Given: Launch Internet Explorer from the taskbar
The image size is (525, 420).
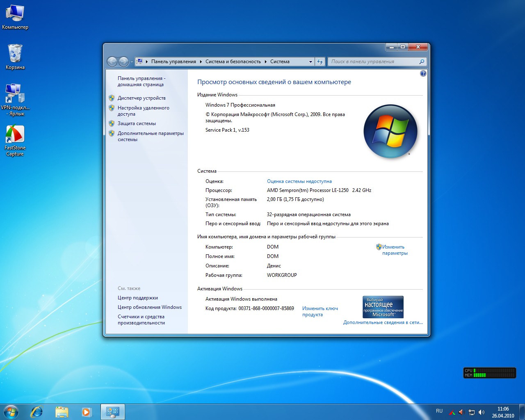Looking at the screenshot, I should click(x=37, y=412).
